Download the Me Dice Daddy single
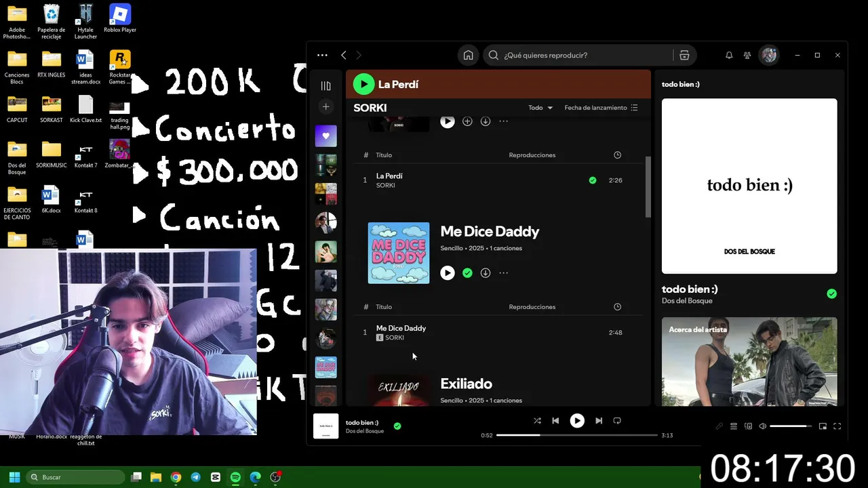Image resolution: width=868 pixels, height=488 pixels. pos(486,273)
